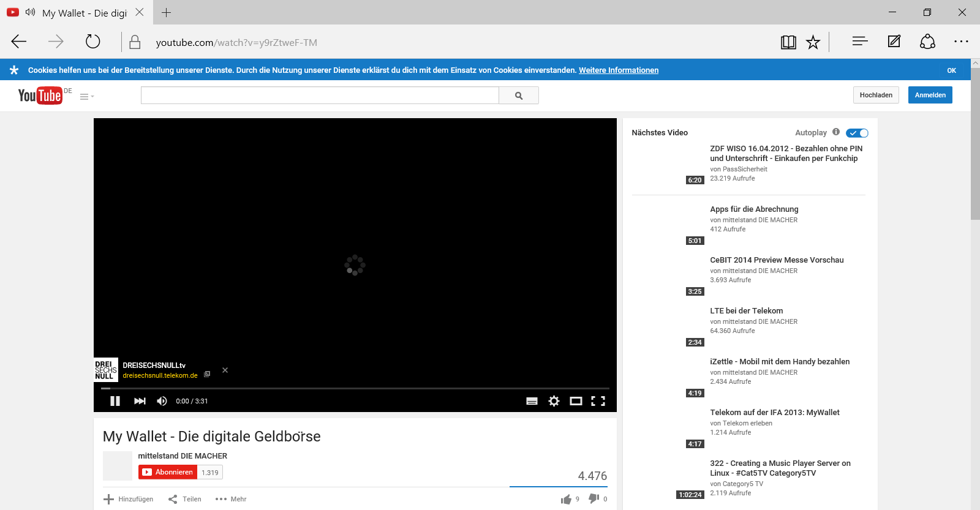Like the video with thumbs up

(566, 499)
